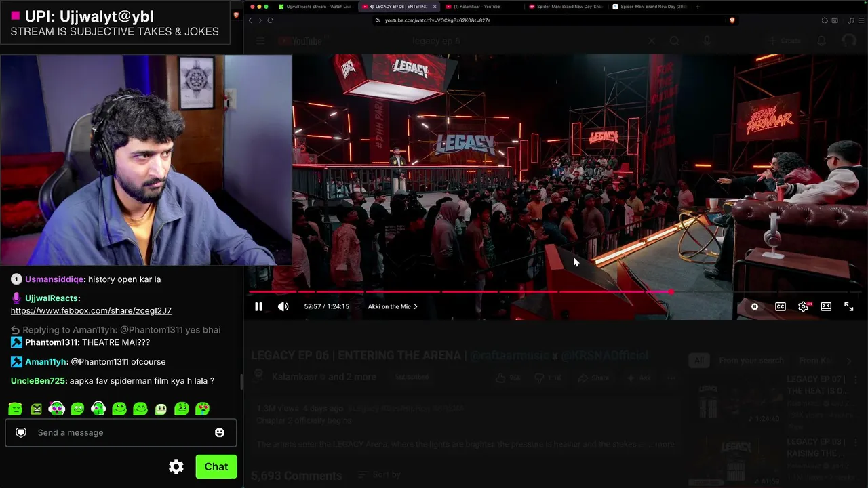The width and height of the screenshot is (868, 488).
Task: Open the three-dot menu for LEGACY EP 03
Action: [856, 443]
